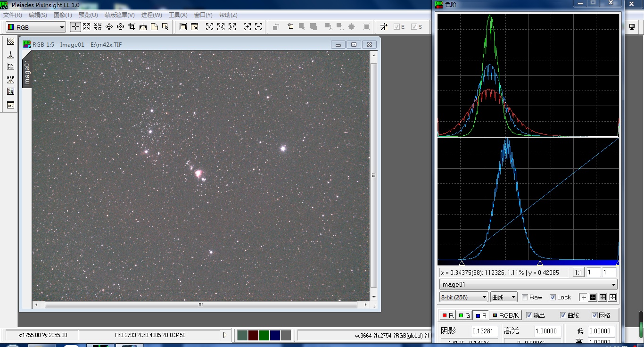Select the G channel button
This screenshot has height=347, width=644.
click(x=464, y=315)
